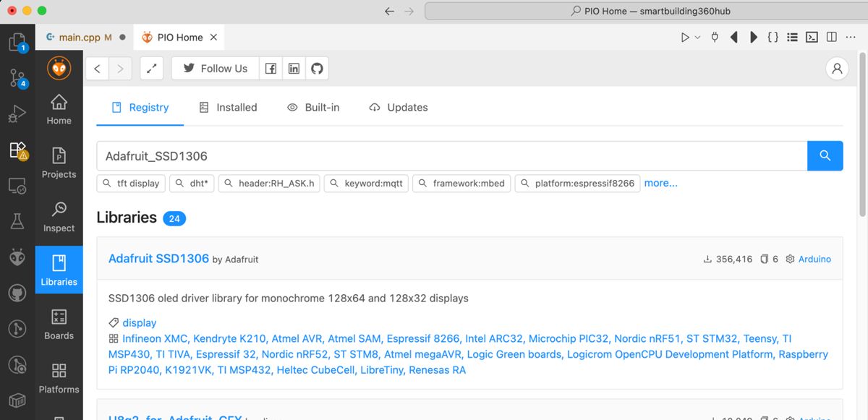Apply 'framework:mbed' search example
The height and width of the screenshot is (420, 868).
(461, 184)
